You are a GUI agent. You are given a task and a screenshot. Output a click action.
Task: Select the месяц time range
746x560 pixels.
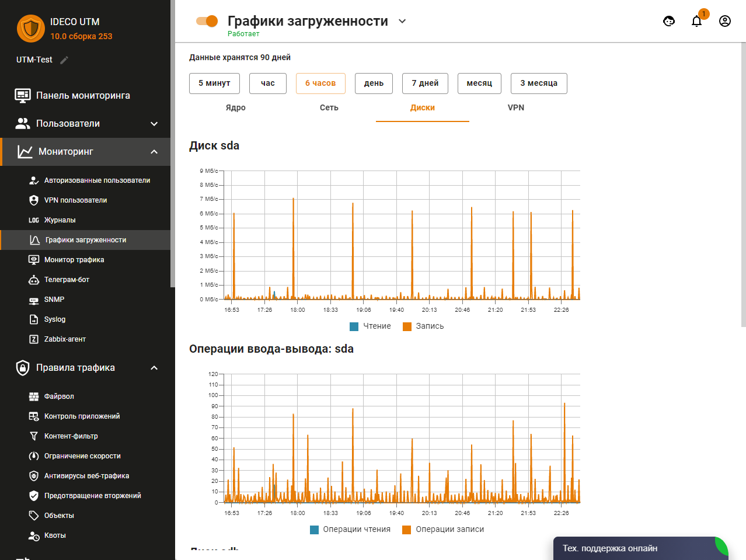pos(479,84)
